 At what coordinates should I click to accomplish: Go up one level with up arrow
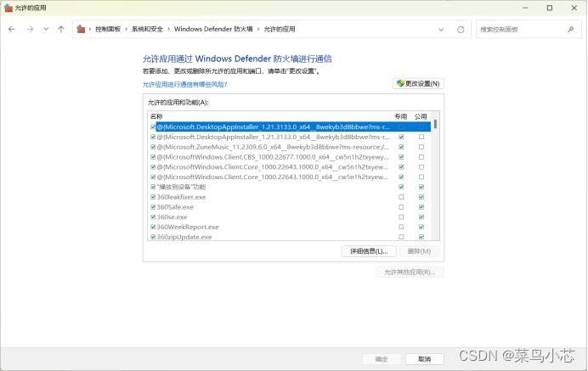point(60,29)
